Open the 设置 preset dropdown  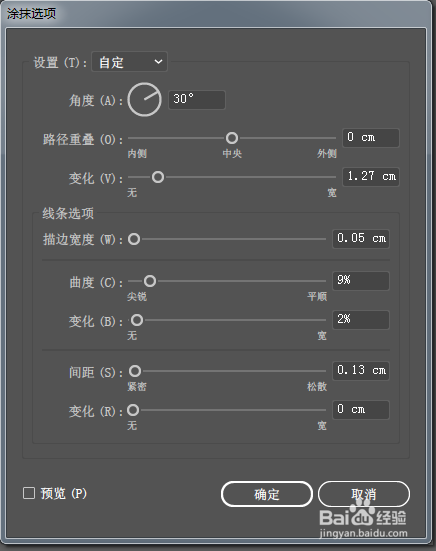point(129,62)
